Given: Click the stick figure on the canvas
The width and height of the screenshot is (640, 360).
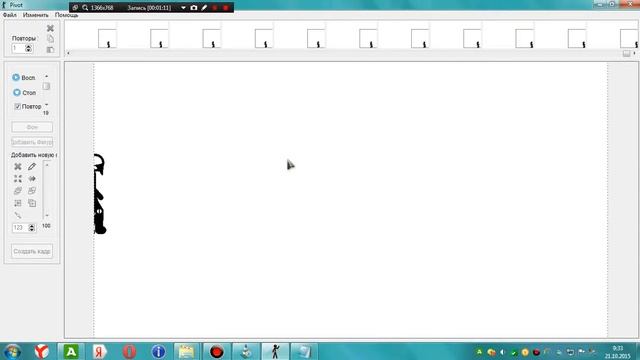Looking at the screenshot, I should click(x=99, y=194).
